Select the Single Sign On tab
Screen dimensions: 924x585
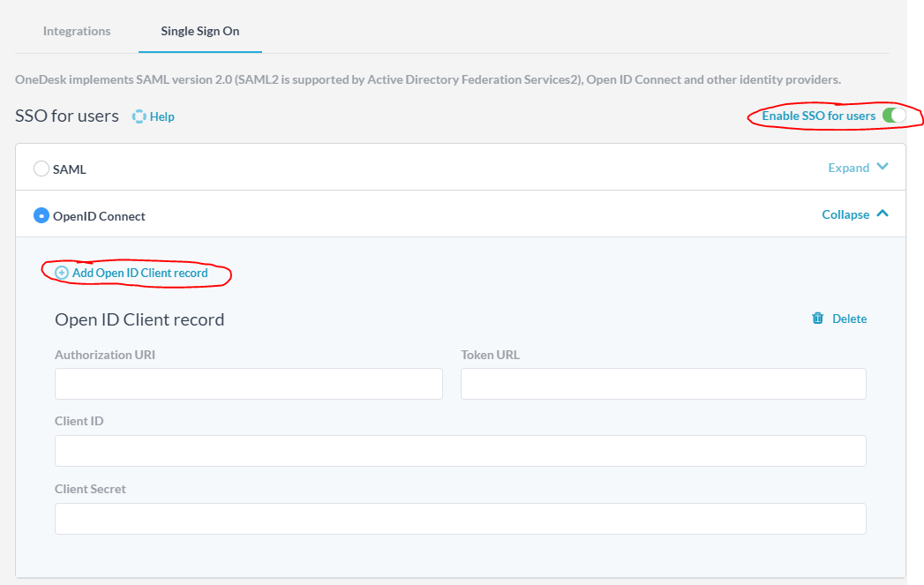[199, 31]
